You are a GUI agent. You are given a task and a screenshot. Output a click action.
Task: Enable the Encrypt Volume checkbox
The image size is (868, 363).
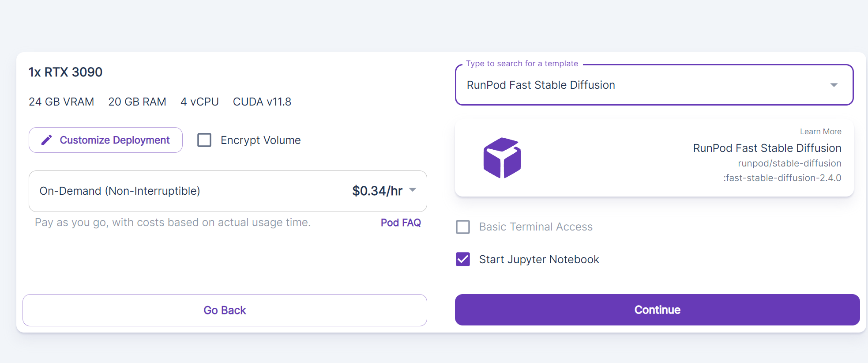204,140
